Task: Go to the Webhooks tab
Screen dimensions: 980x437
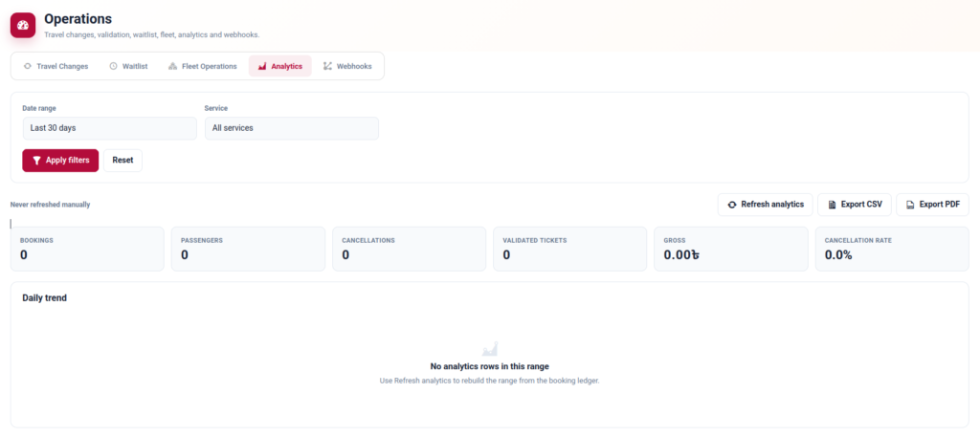Action: [347, 66]
